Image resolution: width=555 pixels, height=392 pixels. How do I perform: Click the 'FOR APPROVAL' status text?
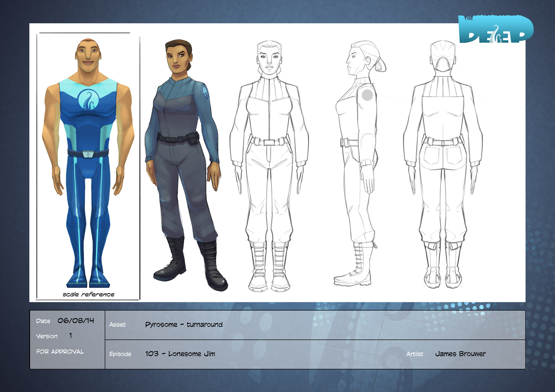(60, 352)
